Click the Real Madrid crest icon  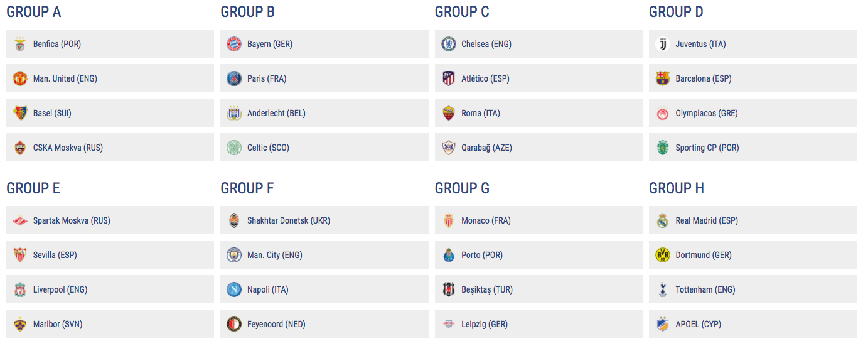click(x=663, y=220)
